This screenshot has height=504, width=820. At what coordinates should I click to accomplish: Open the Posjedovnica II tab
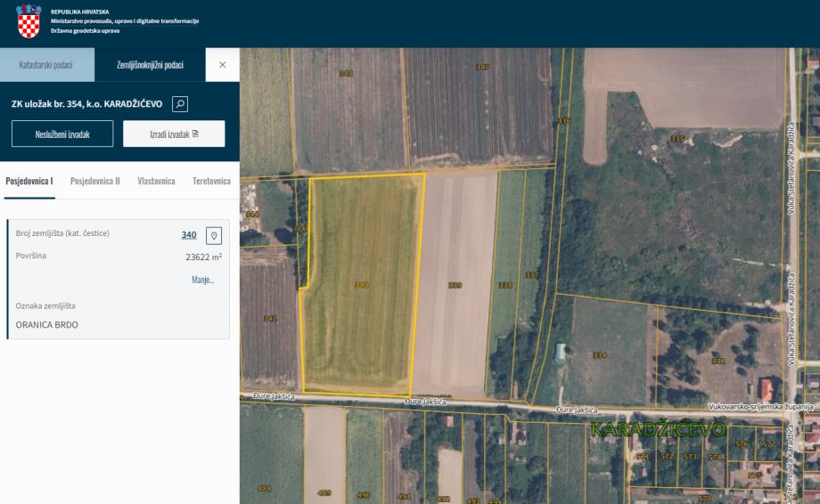(95, 182)
